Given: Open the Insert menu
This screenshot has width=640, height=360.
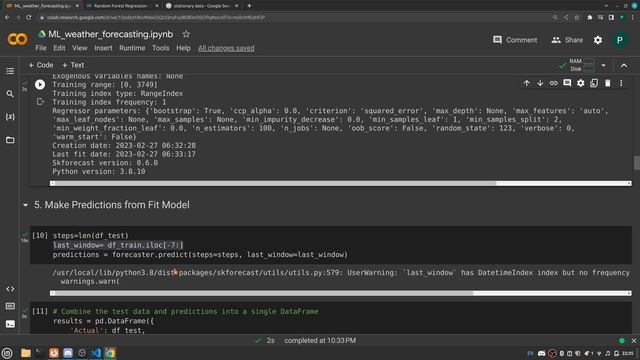Looking at the screenshot, I should pos(103,48).
